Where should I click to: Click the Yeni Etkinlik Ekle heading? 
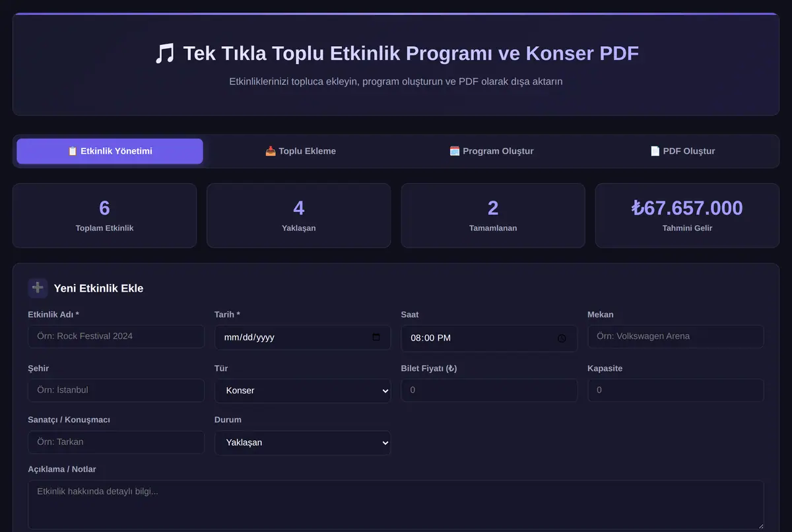tap(98, 288)
